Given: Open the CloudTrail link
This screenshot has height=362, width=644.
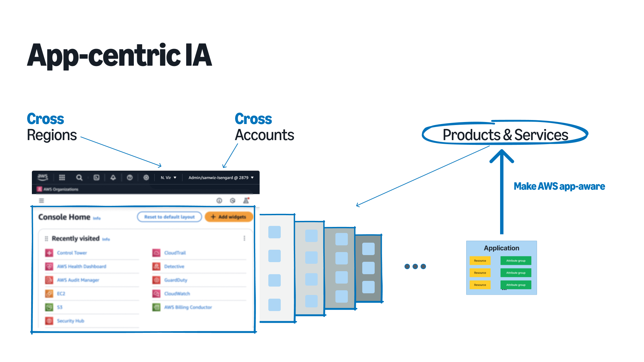Looking at the screenshot, I should 175,253.
